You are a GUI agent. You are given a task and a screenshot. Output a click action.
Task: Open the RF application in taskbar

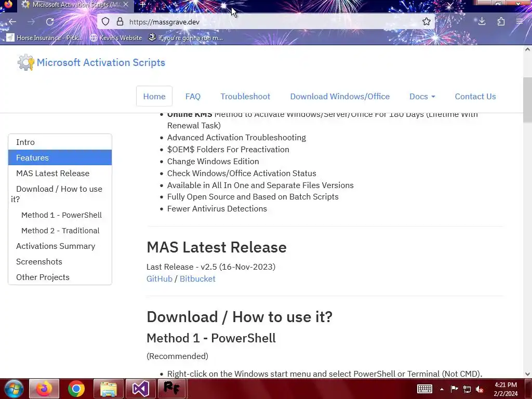[x=171, y=389]
